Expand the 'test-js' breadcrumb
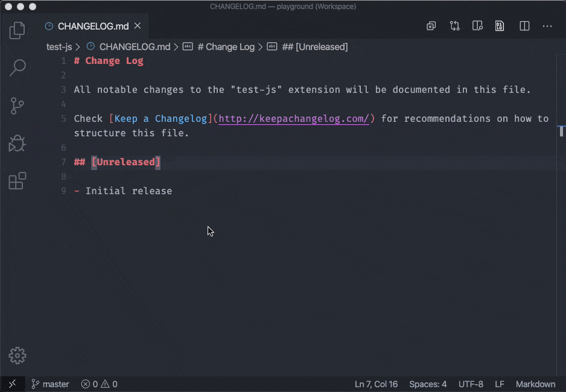This screenshot has height=392, width=566. click(x=59, y=46)
